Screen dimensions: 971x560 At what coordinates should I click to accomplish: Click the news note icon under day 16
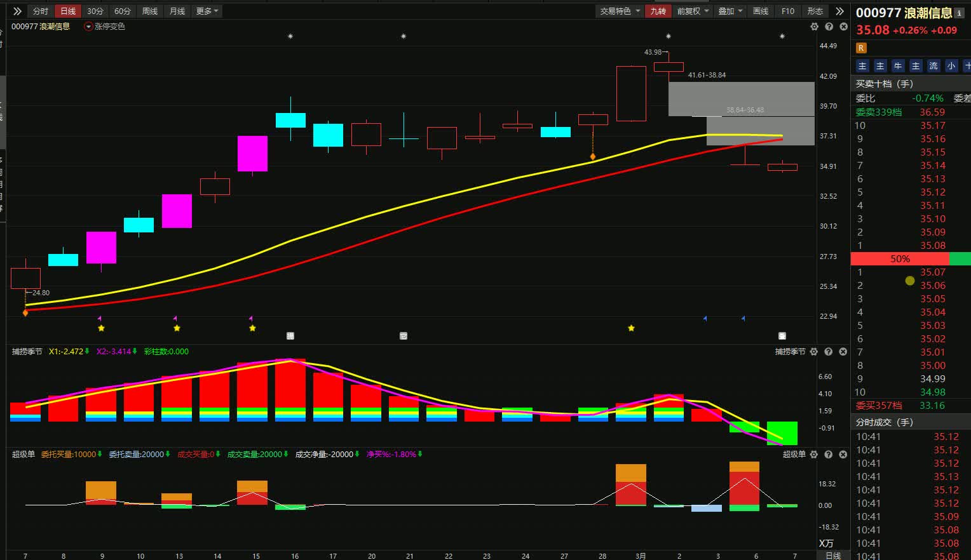(290, 336)
